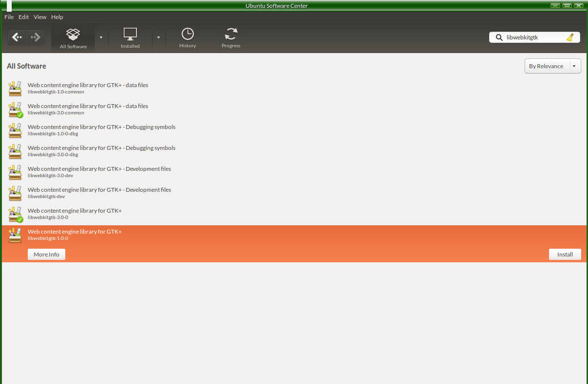Select the libwebkitgtk-3.0-dev package icon
Viewport: 588px width, 384px height.
click(x=16, y=172)
